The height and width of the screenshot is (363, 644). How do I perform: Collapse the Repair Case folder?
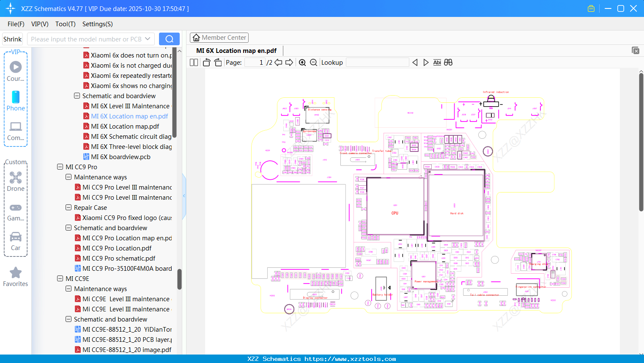point(69,208)
